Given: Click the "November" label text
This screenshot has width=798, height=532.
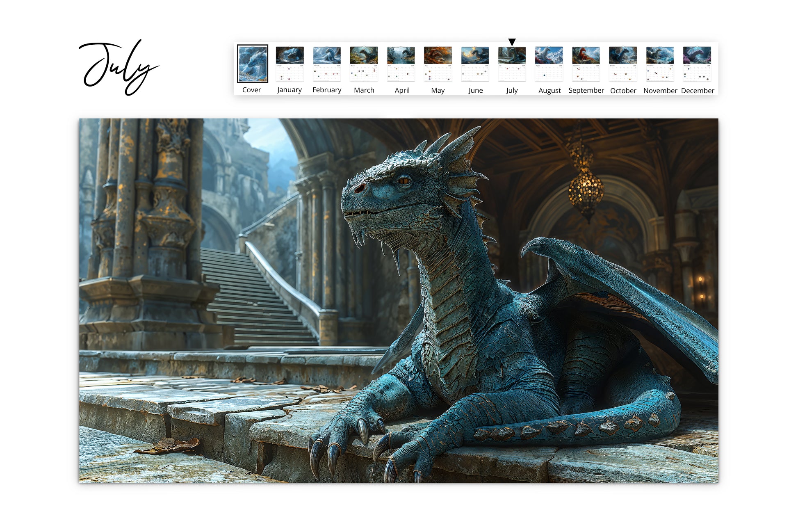Looking at the screenshot, I should (x=660, y=91).
